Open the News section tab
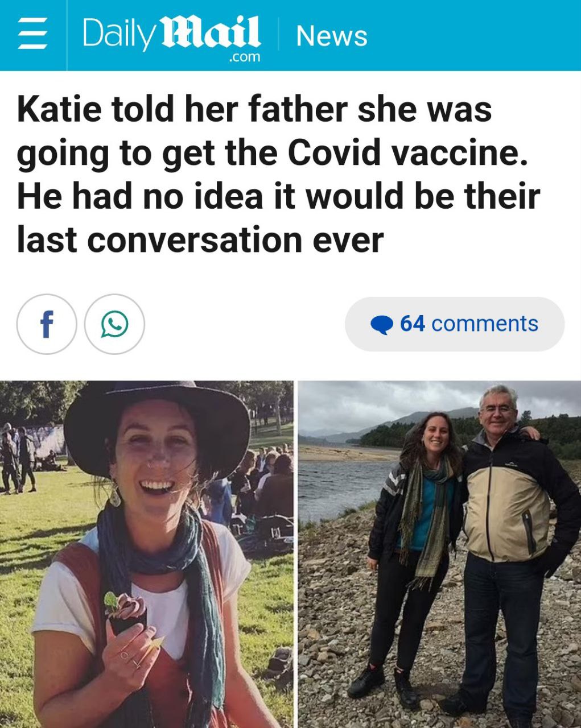 (x=332, y=36)
